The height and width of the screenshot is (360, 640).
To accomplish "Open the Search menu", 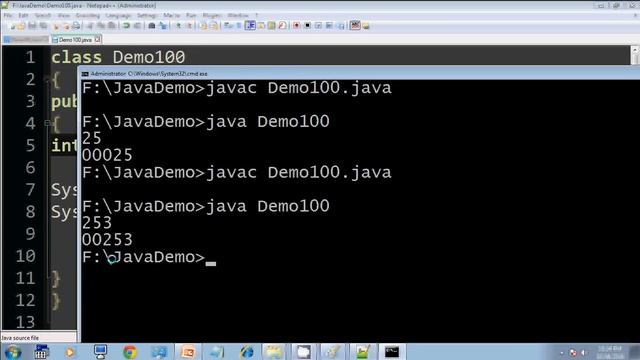I will point(43,16).
